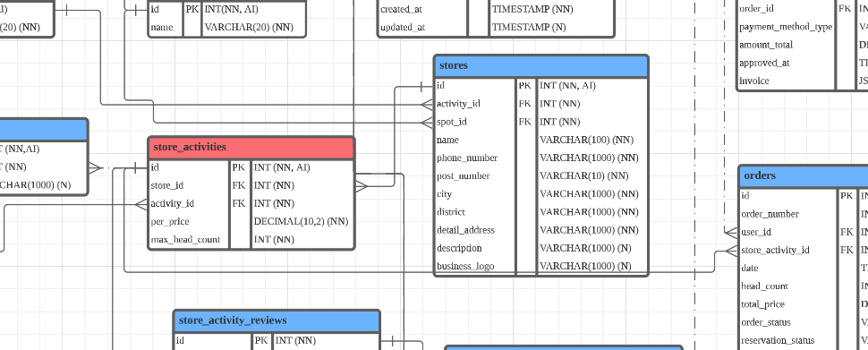Select the phone_number row in stores
The image size is (868, 350).
[x=540, y=158]
